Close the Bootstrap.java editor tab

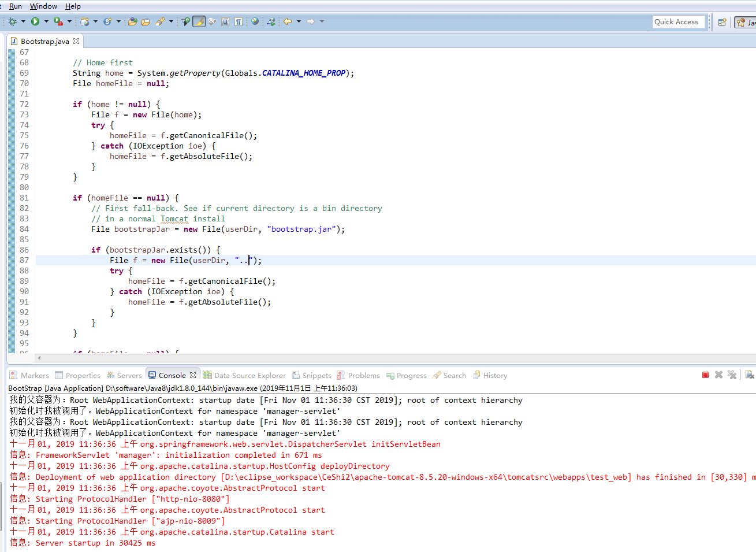[76, 41]
